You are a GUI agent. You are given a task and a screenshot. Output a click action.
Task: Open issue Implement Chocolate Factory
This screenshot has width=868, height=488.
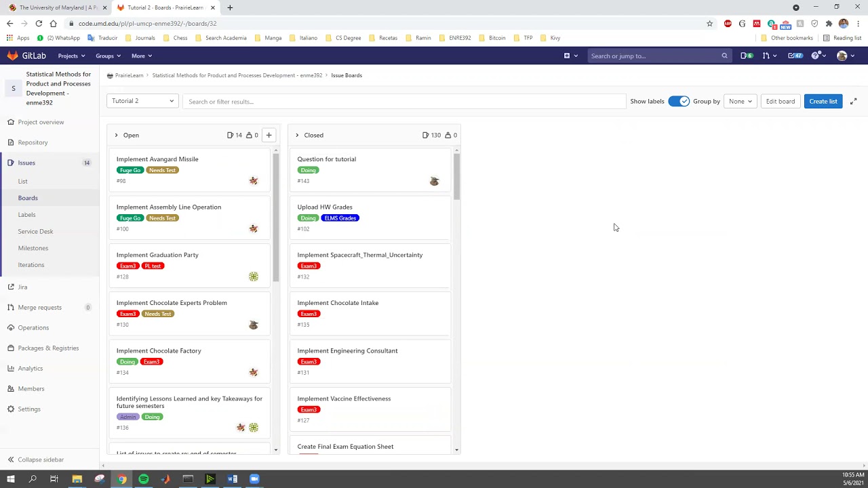(159, 350)
